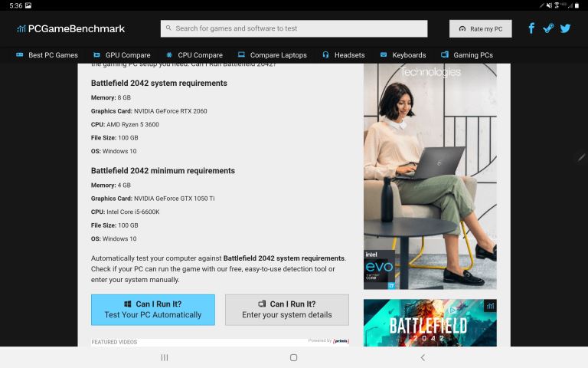
Task: Open the Keyboards menu item
Action: coord(409,55)
